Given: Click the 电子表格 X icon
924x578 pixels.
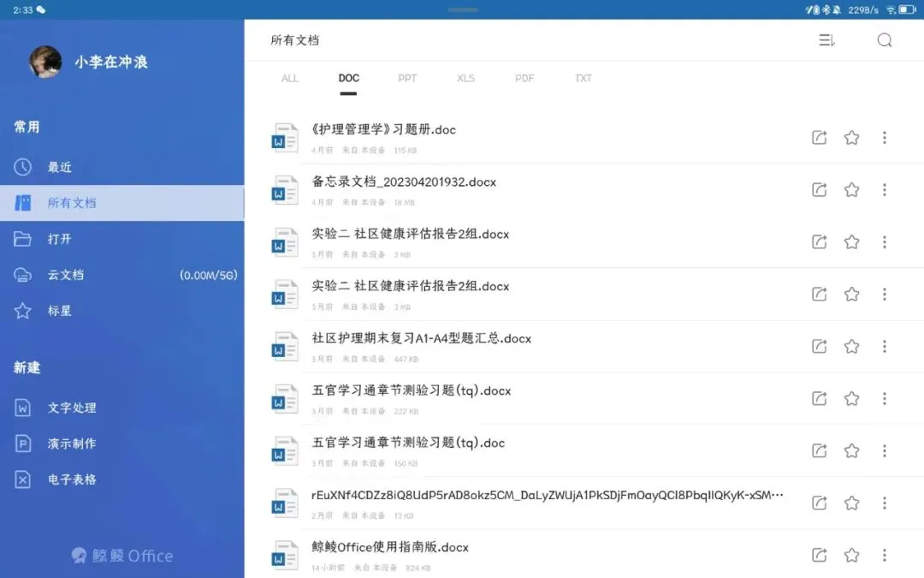Looking at the screenshot, I should (22, 480).
